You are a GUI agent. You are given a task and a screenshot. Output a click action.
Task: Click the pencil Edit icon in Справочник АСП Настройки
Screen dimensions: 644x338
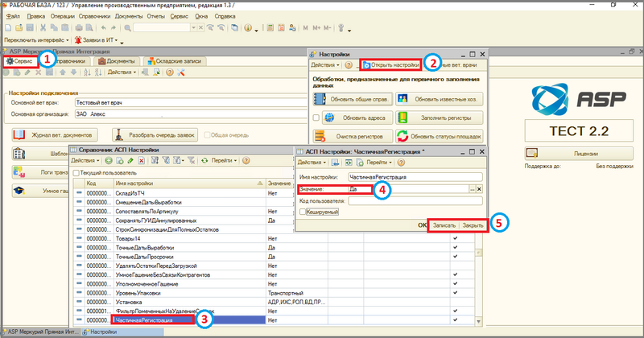tap(130, 161)
